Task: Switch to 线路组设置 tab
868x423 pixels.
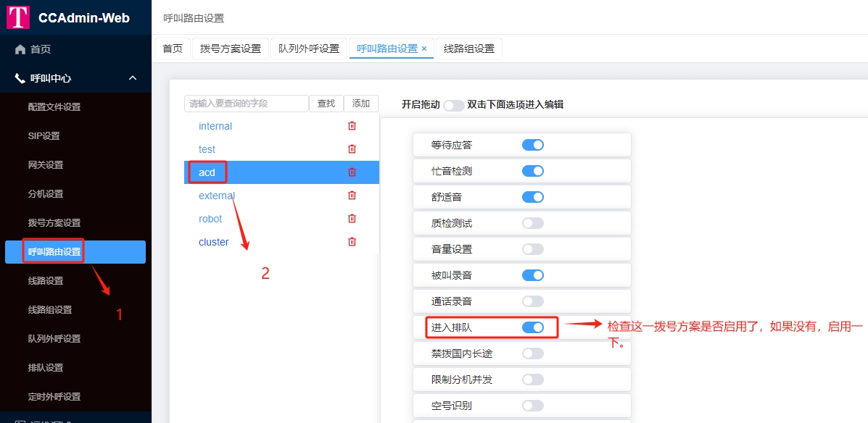Action: pos(468,49)
